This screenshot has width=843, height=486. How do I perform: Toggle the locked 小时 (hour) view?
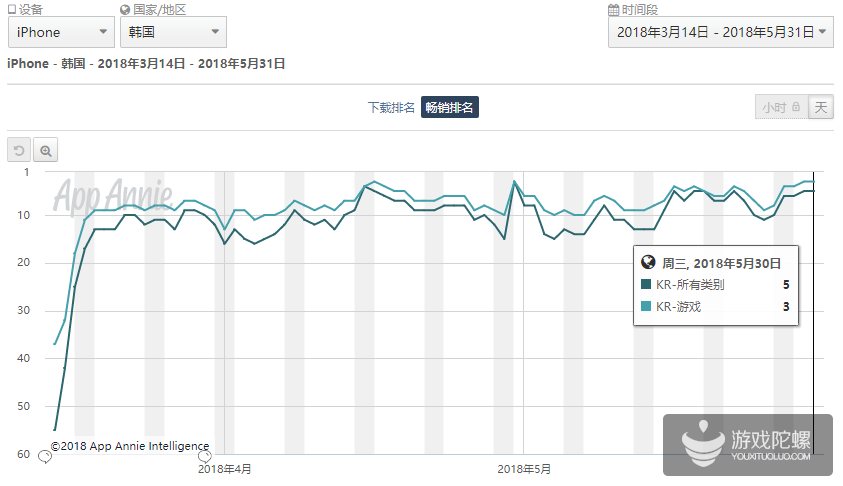(780, 107)
